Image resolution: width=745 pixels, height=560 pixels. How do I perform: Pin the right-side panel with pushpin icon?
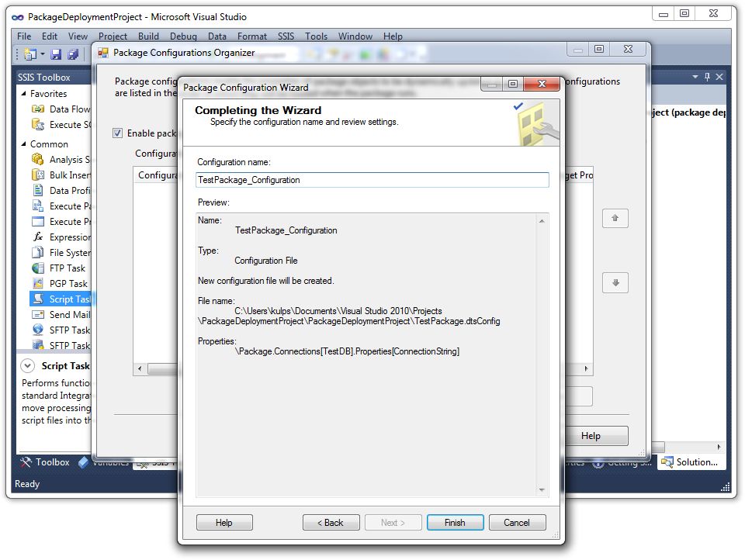click(x=708, y=77)
